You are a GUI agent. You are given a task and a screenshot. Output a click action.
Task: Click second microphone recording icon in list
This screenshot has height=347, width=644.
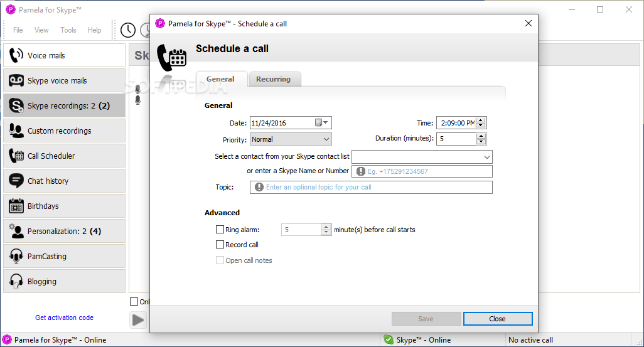137,99
